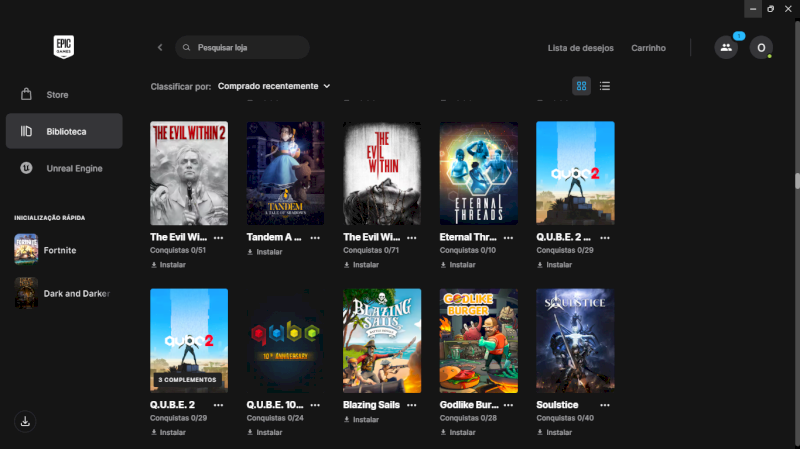Install Eternal Threads
The image size is (800, 449).
click(x=458, y=265)
